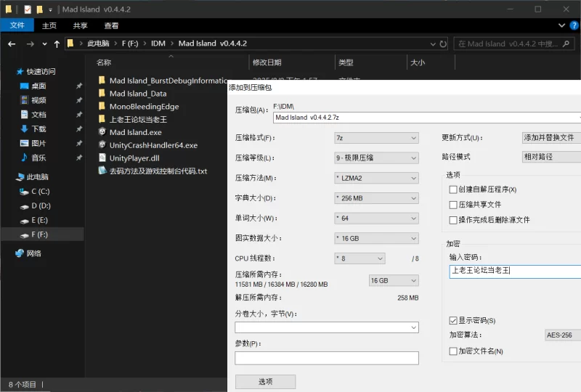Viewport: 581px width, 392px height.
Task: Open the 单词大小 64 dropdown
Action: [x=376, y=219]
